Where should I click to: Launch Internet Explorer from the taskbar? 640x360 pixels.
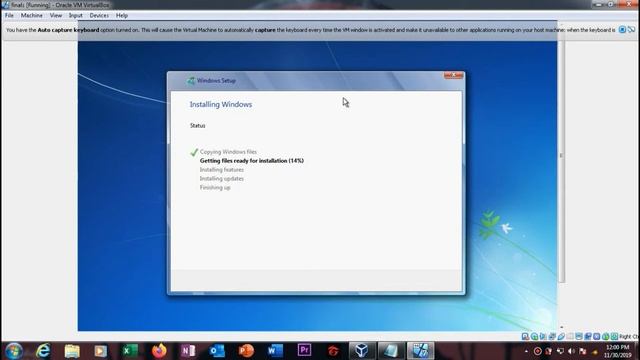tap(43, 351)
